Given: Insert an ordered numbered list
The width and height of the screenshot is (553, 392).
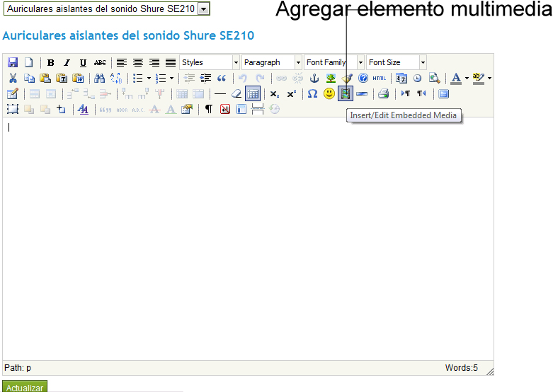Looking at the screenshot, I should [161, 78].
